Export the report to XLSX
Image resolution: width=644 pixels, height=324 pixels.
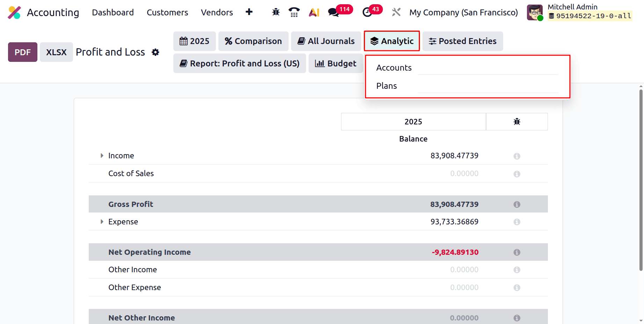point(56,52)
